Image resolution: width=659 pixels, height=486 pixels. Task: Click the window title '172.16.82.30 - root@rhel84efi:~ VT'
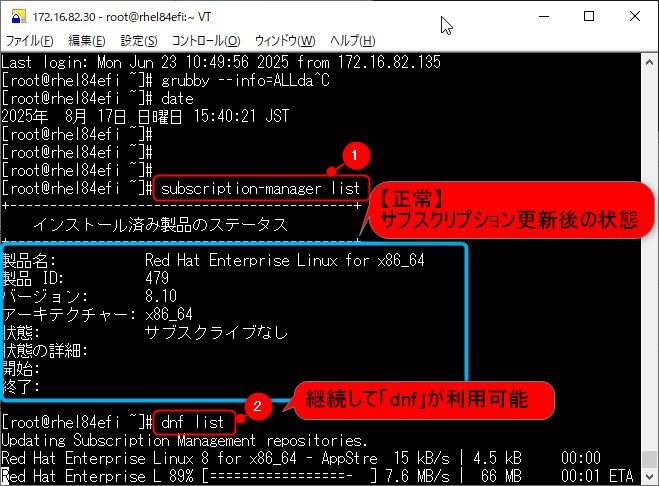pos(121,17)
